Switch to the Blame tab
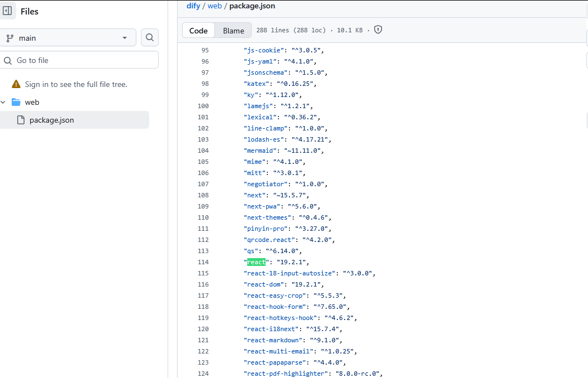Screen dimensions: 588x378 click(x=233, y=30)
